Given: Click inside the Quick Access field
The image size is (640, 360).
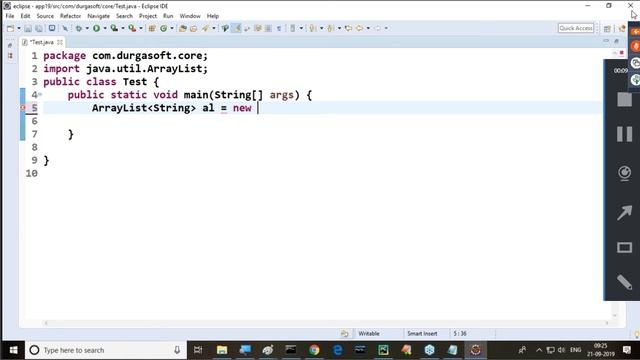Looking at the screenshot, I should (576, 28).
